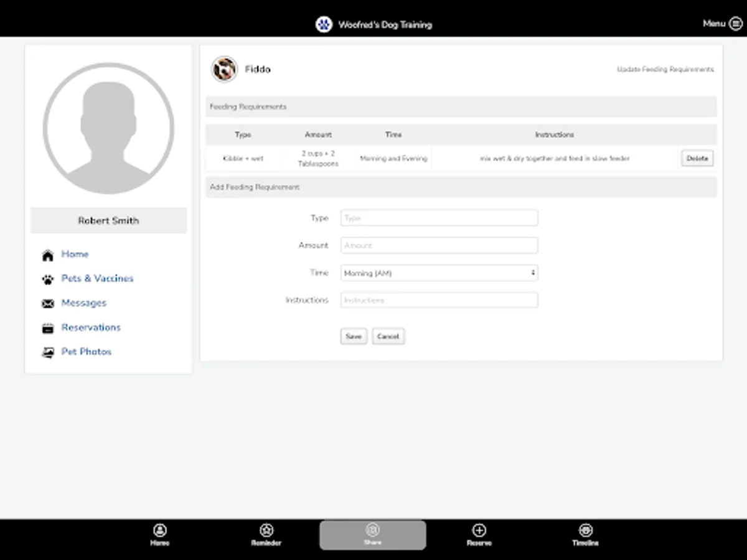Click the Pet Photos icon
This screenshot has width=747, height=560.
point(47,352)
